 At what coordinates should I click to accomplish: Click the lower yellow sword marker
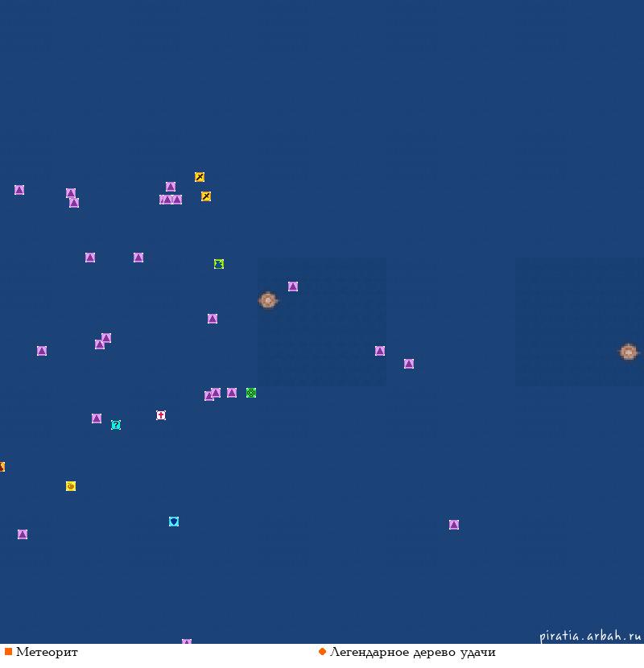coord(206,196)
